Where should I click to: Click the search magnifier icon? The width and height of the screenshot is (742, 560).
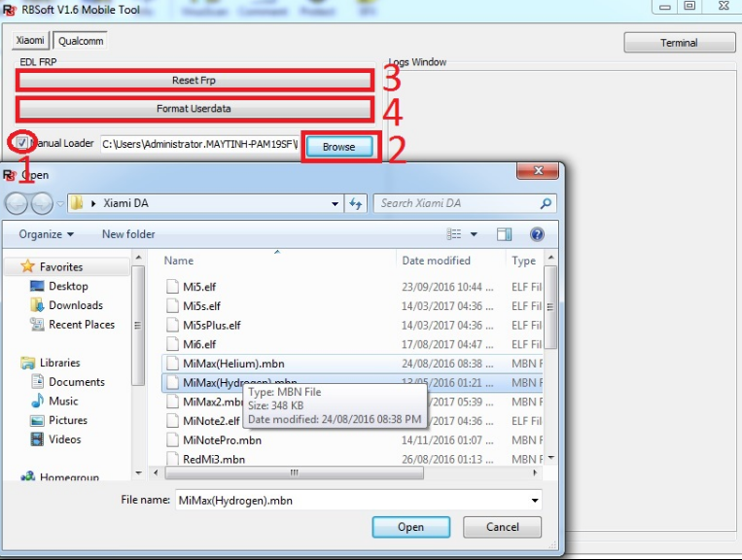[546, 203]
